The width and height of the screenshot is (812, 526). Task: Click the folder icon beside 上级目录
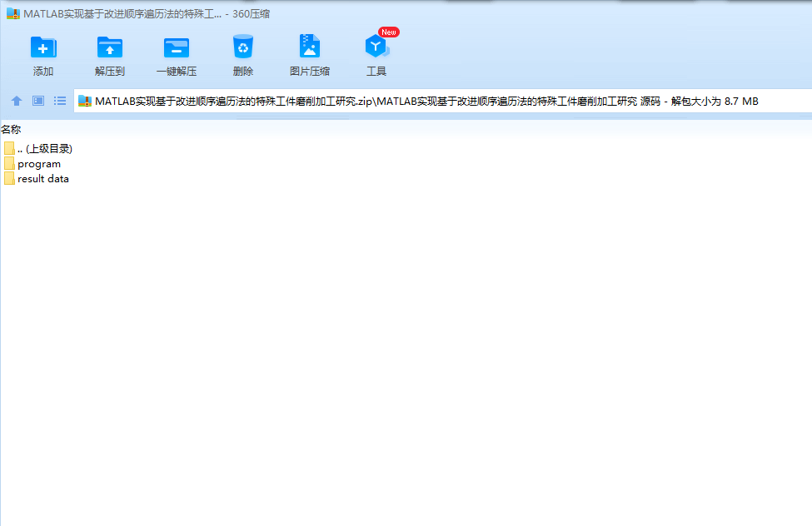[9, 149]
